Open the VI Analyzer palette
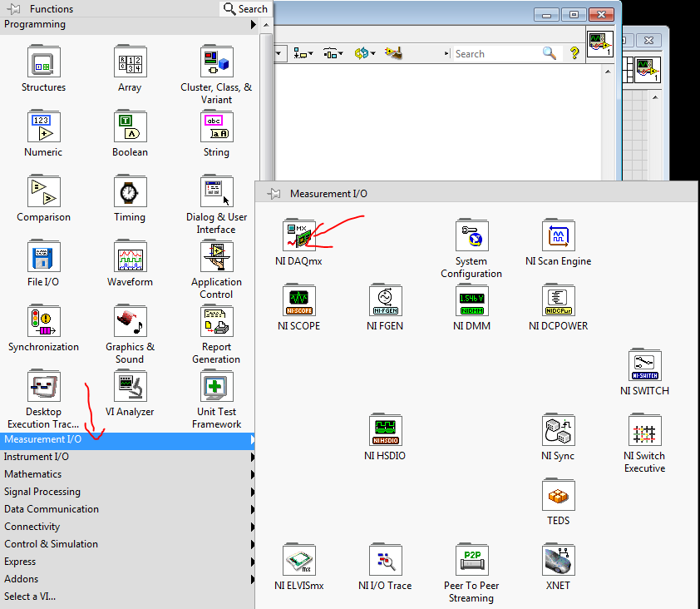The image size is (700, 609). [x=130, y=385]
